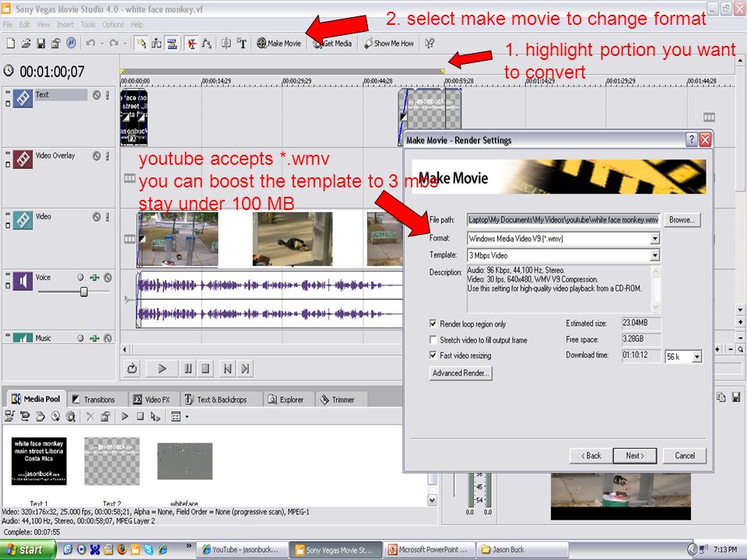Click the What's This help cursor icon
Viewport: 747px width, 560px height.
click(430, 44)
